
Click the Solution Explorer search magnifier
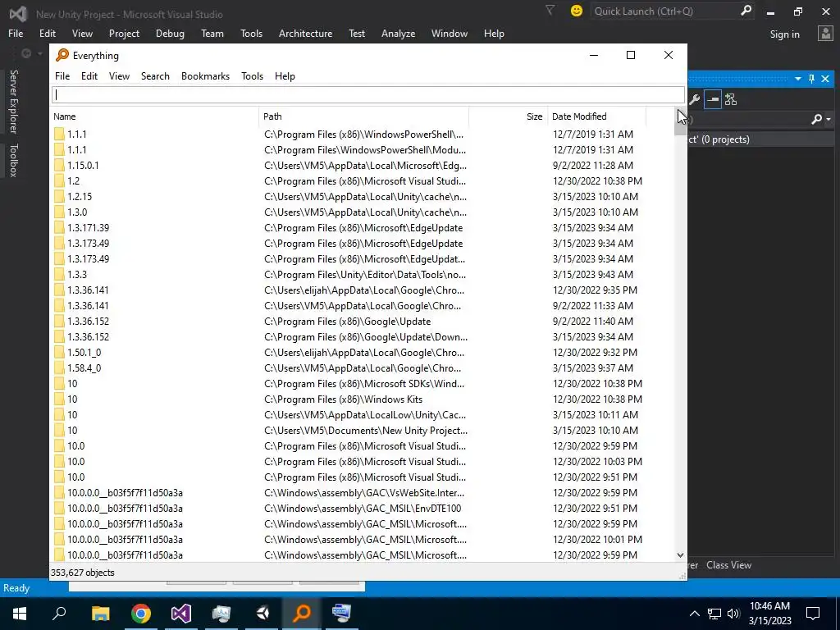pyautogui.click(x=816, y=119)
